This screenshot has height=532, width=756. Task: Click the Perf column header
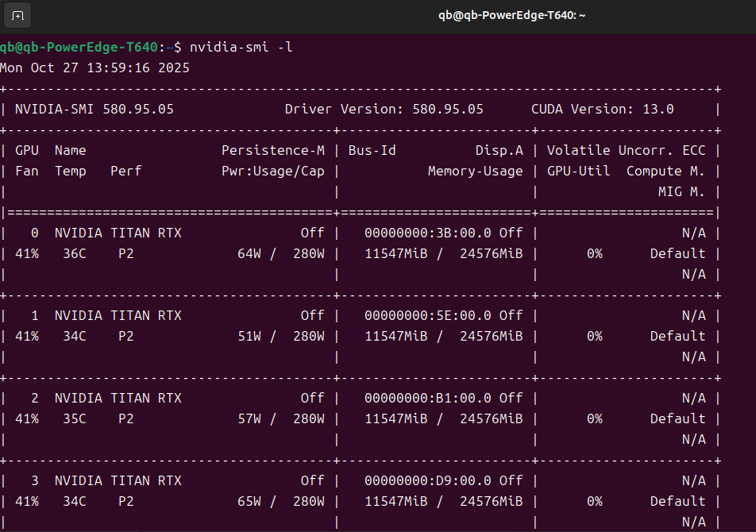tap(126, 171)
